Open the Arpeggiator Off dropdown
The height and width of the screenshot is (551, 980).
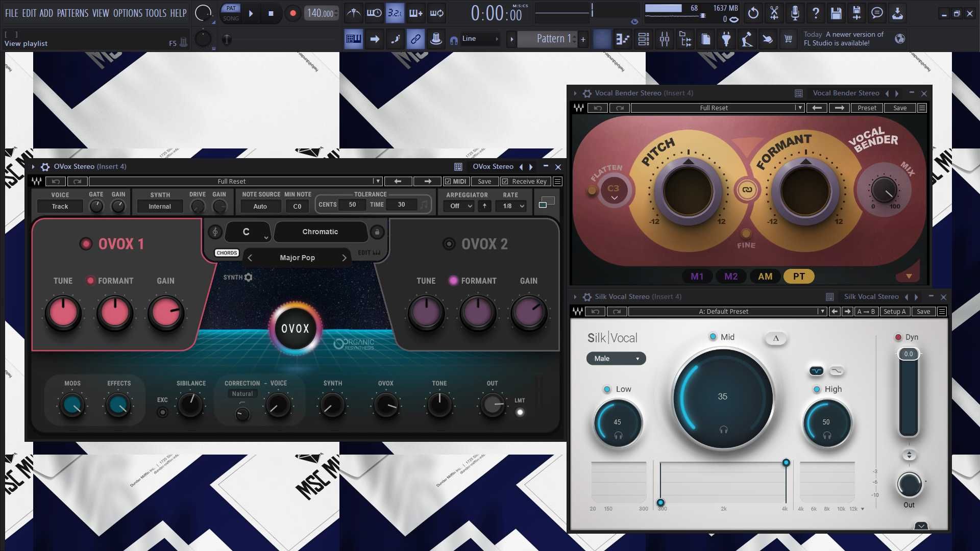tap(459, 206)
